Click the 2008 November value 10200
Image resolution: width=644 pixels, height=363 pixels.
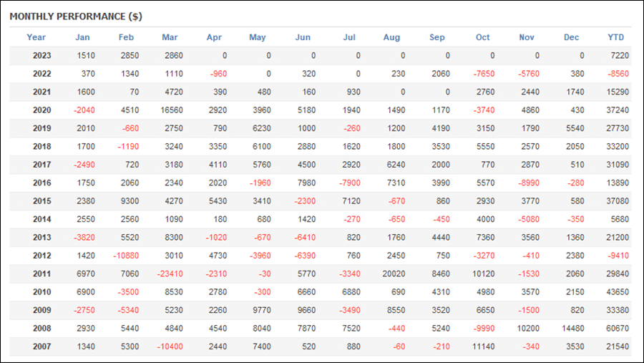click(x=528, y=329)
